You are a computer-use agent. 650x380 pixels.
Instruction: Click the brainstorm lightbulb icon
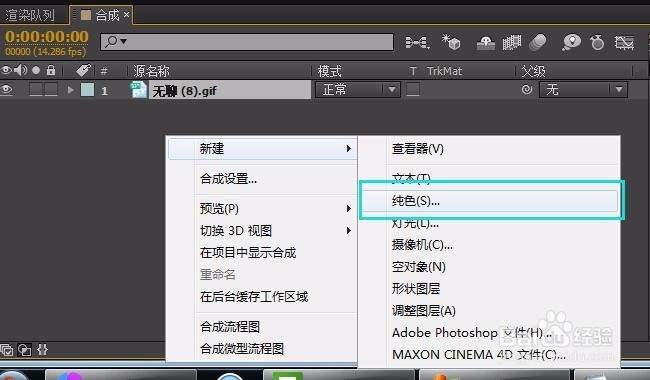[571, 42]
